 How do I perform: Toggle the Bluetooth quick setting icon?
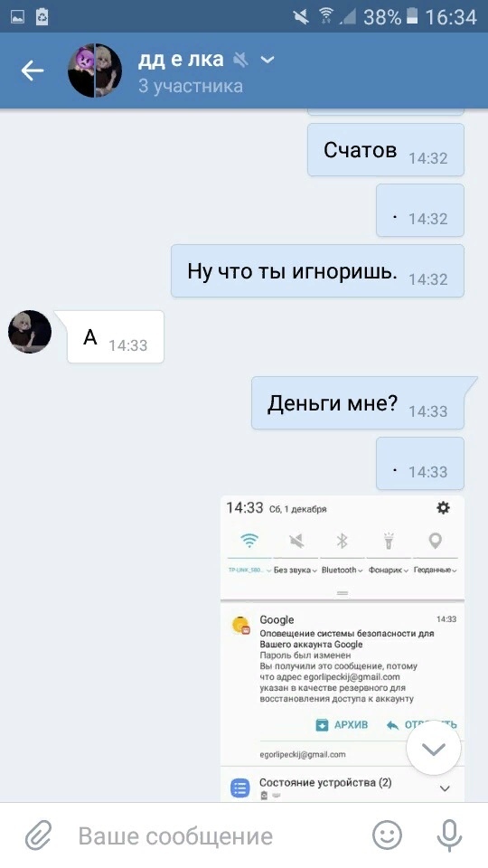point(342,541)
